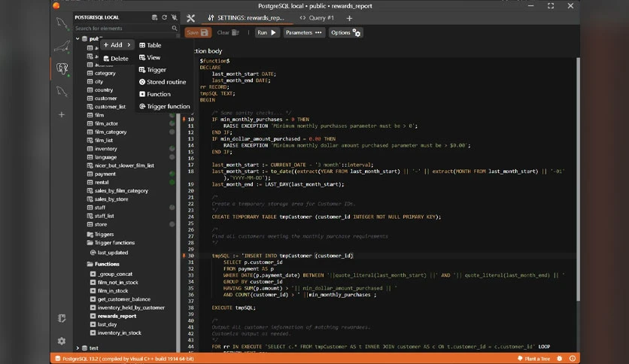Screen dimensions: 629x364
Task: Select the film_in_stock function
Action: tap(109, 290)
